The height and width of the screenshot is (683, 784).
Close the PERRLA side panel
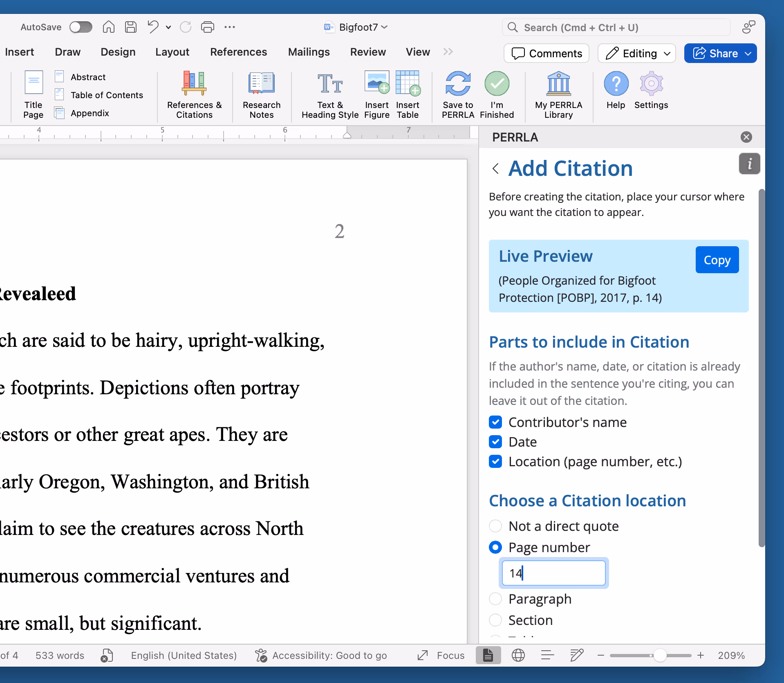point(746,137)
